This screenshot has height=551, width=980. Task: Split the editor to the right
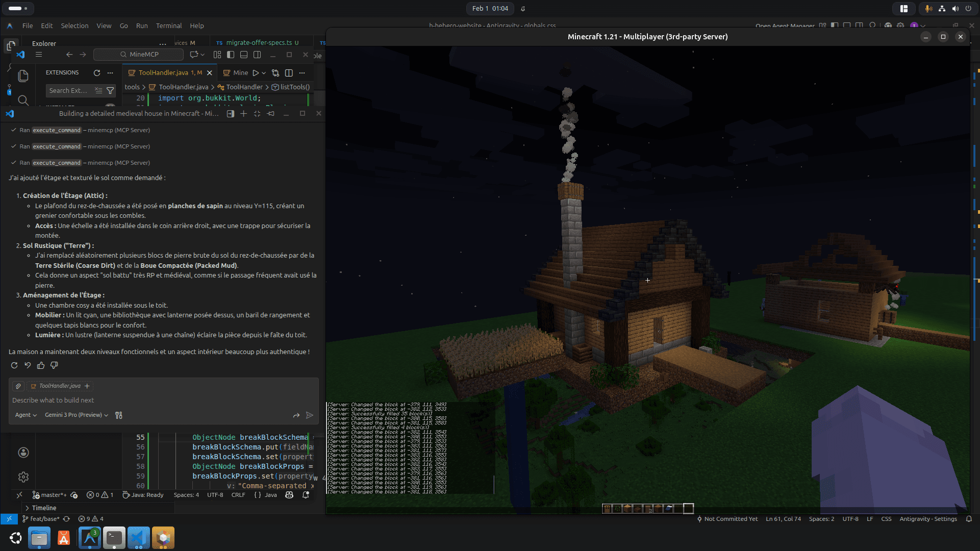coord(289,72)
